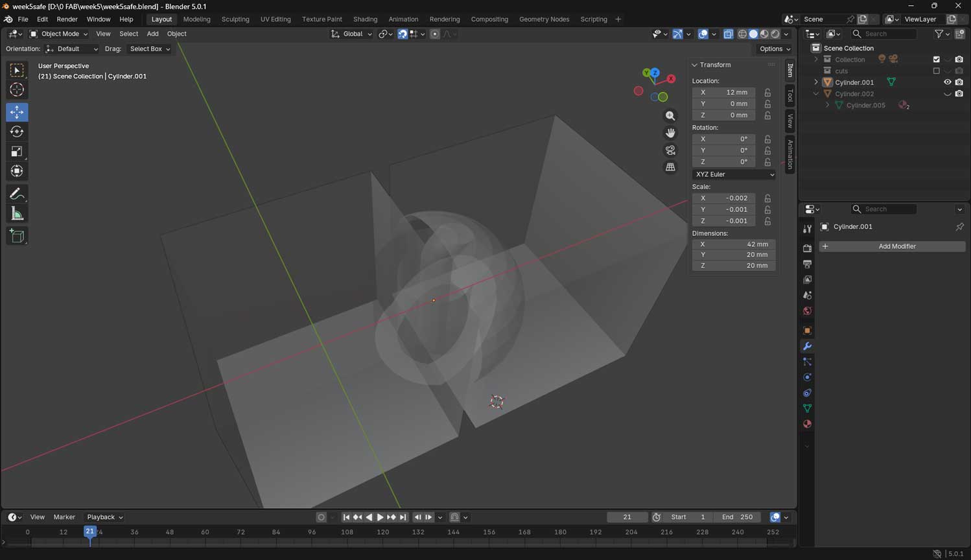Open the Playback dropdown in timeline
This screenshot has width=971, height=560.
[104, 517]
